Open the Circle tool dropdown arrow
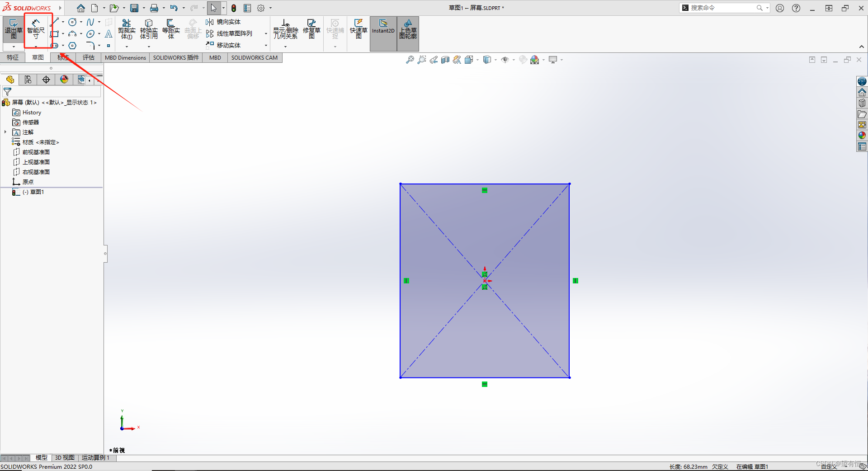Viewport: 868px width, 471px height. [x=81, y=22]
